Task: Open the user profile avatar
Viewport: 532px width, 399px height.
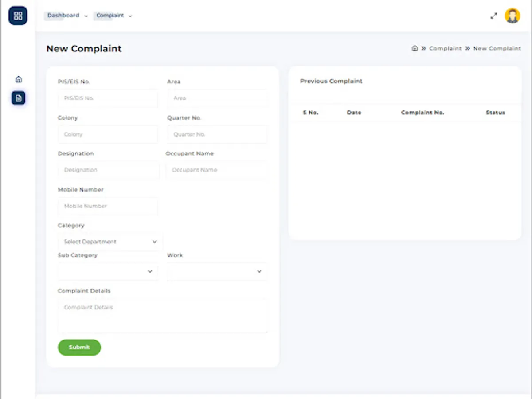Action: (x=512, y=16)
